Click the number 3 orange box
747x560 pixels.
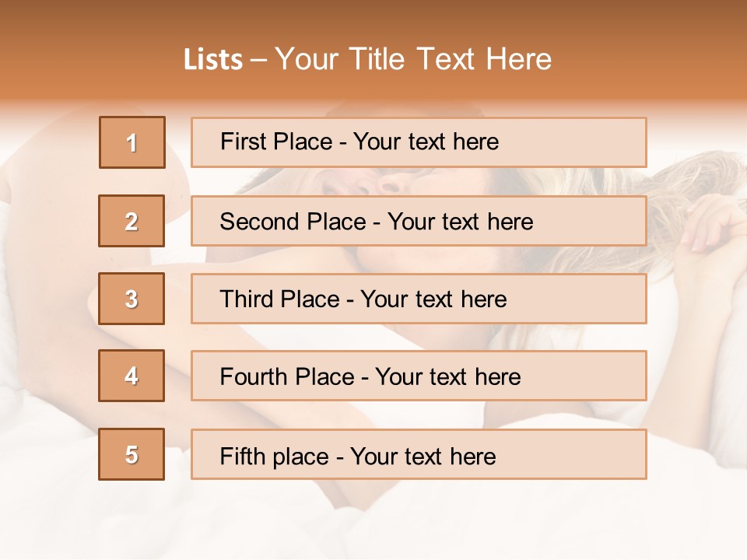tap(132, 299)
